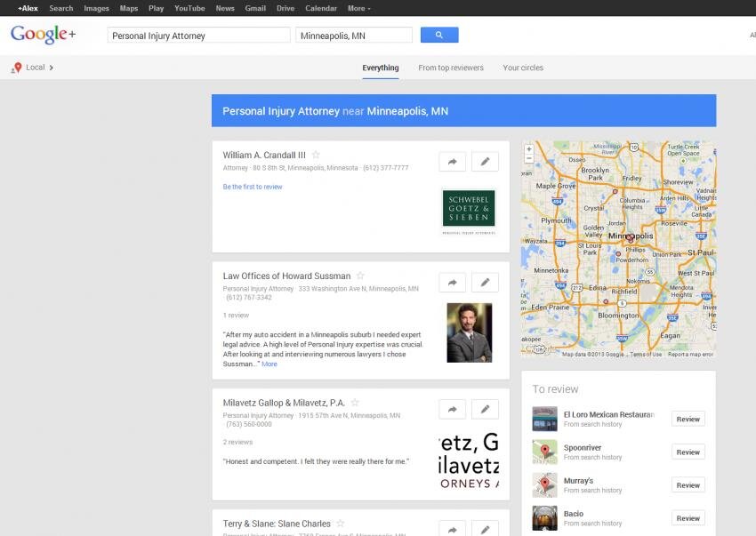
Task: Click the 2 reviews text for Milavetz
Action: (x=237, y=442)
